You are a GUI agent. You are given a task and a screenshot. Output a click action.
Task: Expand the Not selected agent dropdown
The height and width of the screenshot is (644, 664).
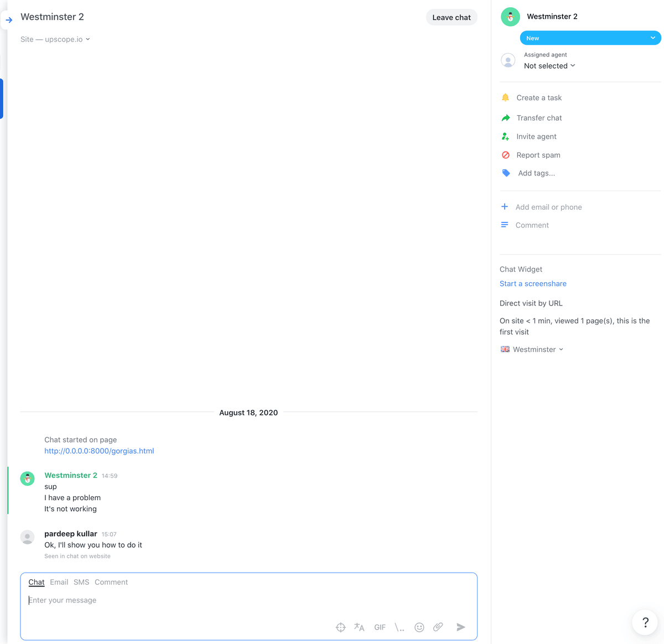(x=549, y=66)
